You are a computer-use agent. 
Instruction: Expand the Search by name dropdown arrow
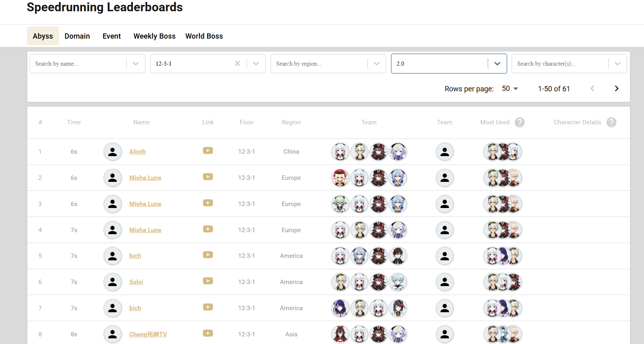pyautogui.click(x=136, y=64)
